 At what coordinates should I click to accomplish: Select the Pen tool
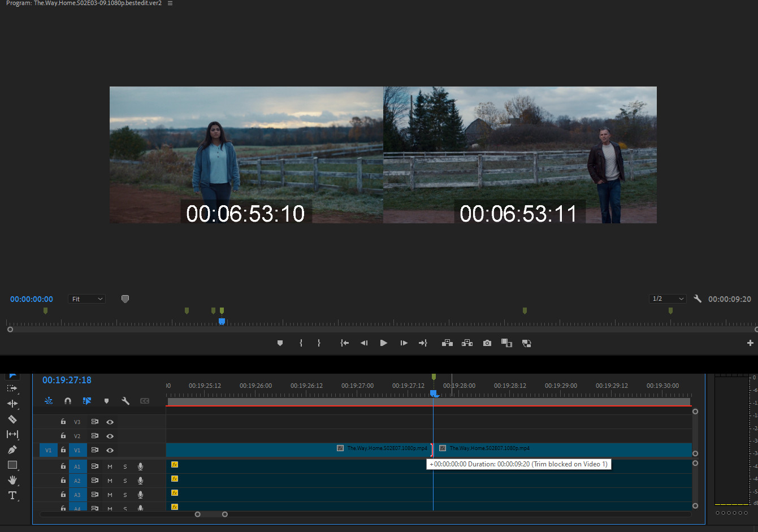(x=12, y=449)
